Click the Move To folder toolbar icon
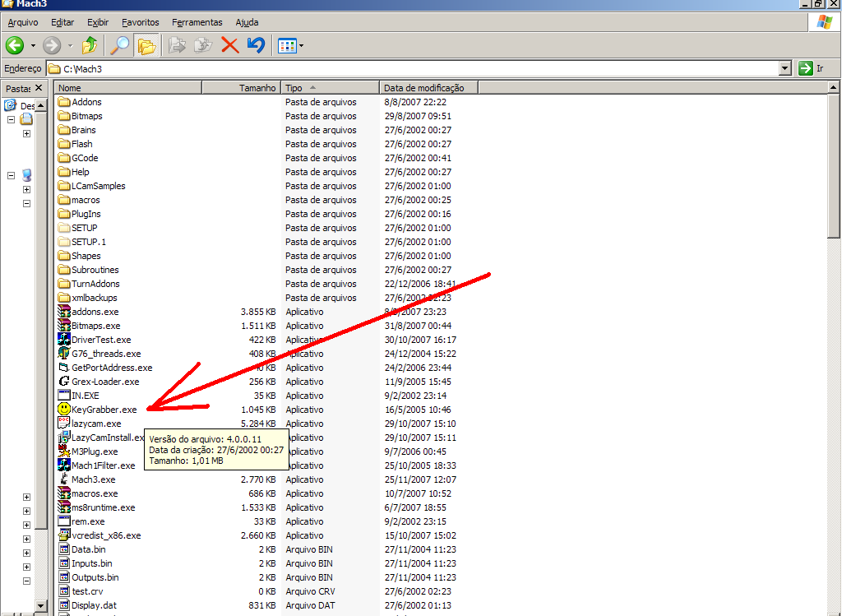 tap(177, 46)
